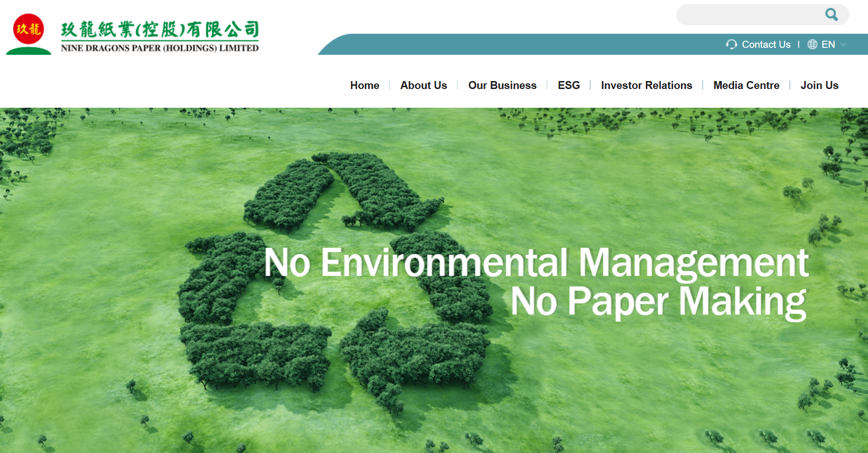
Task: Open the Our Business menu
Action: click(502, 85)
